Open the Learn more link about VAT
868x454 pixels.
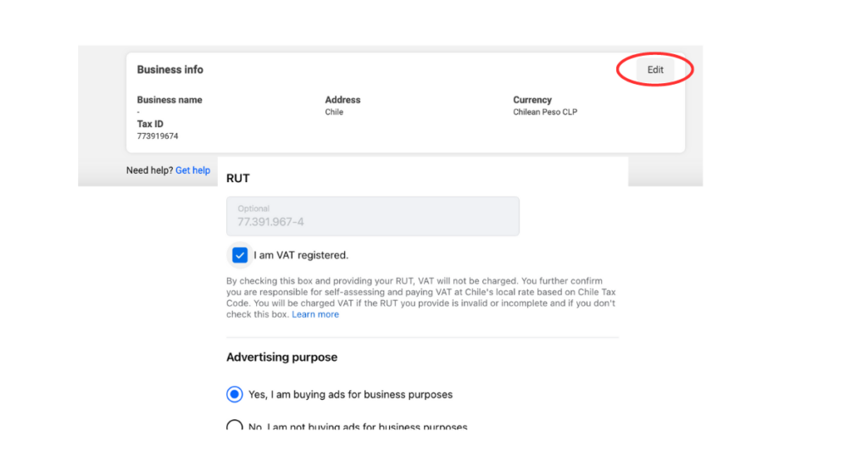[314, 314]
